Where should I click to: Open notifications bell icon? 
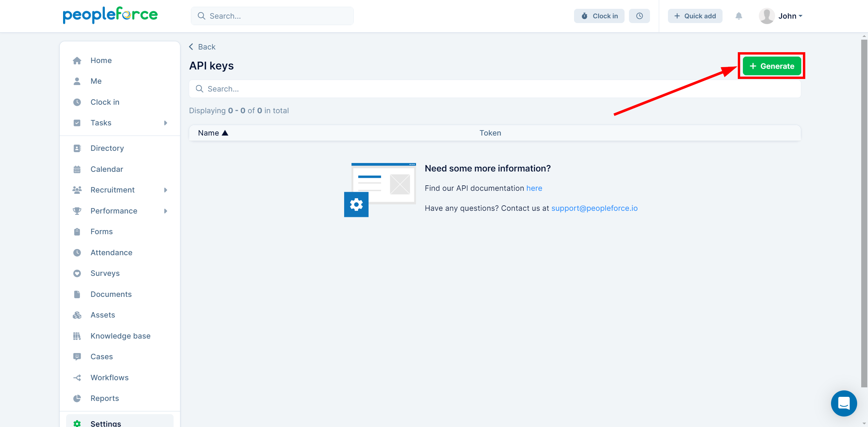coord(739,16)
